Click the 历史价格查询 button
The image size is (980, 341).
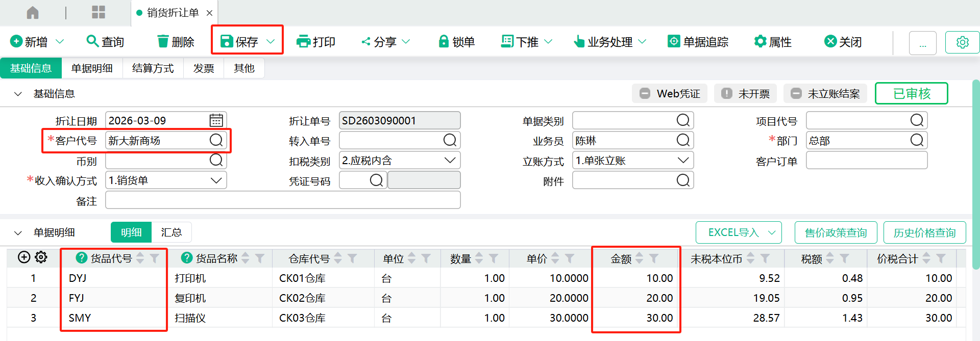click(x=924, y=233)
